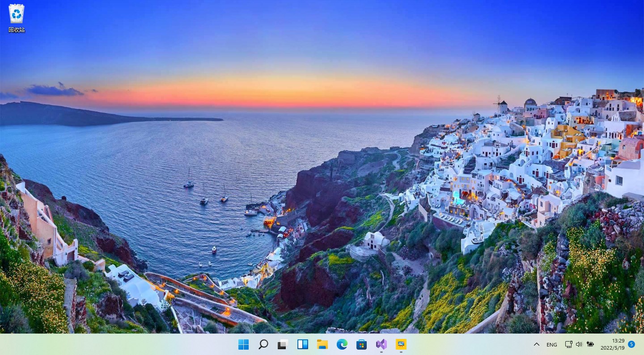Open the Start menu
The width and height of the screenshot is (644, 355).
tap(243, 344)
